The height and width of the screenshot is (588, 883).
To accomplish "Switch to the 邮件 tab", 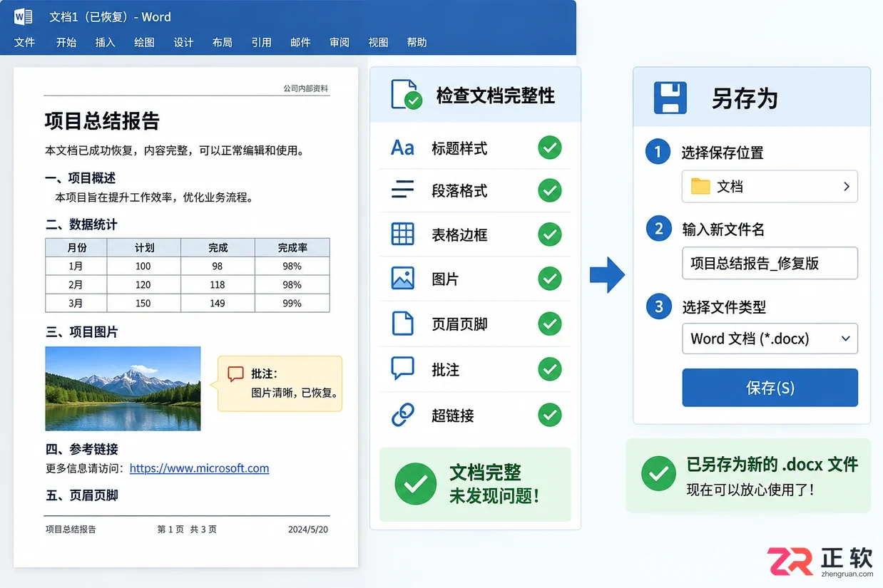I will (x=300, y=42).
